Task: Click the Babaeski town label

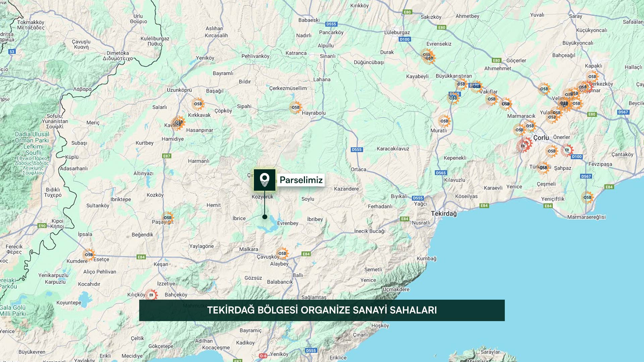Action: tap(309, 20)
